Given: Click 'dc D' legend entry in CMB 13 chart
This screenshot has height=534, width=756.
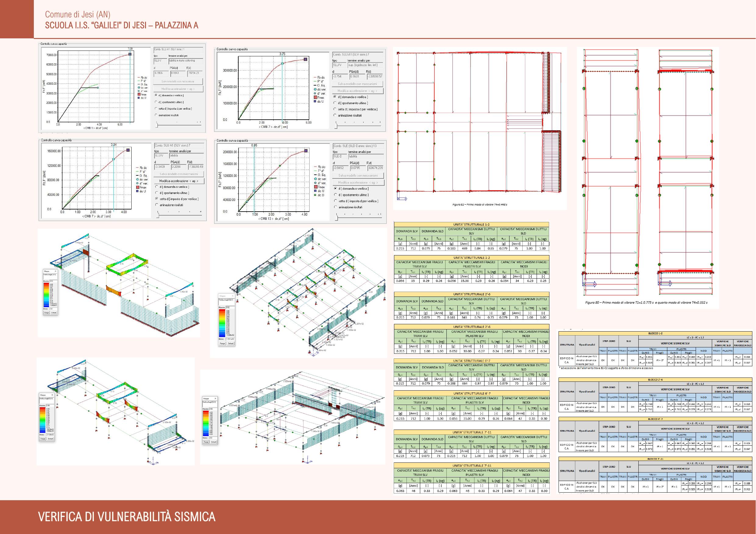Looking at the screenshot, I should (320, 195).
